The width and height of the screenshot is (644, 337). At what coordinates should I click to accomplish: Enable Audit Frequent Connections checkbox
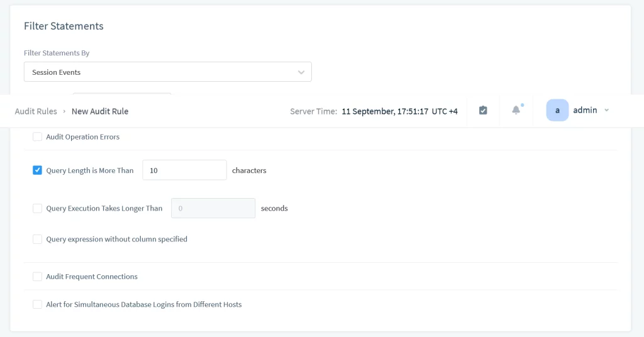37,277
